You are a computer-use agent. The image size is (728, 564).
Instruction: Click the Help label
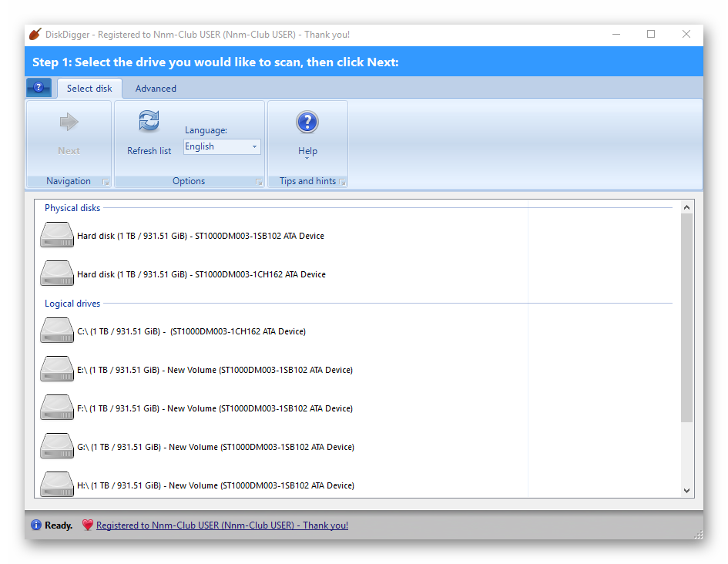pyautogui.click(x=307, y=151)
